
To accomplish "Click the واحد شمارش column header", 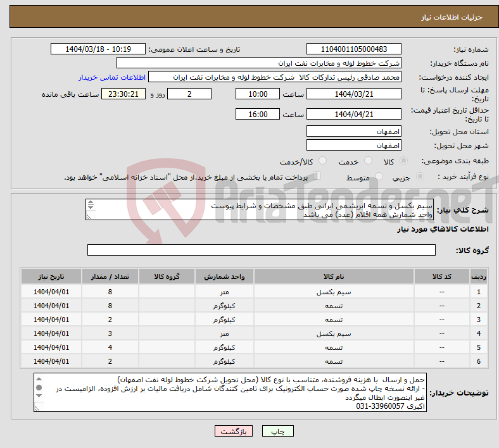I will (x=224, y=277).
